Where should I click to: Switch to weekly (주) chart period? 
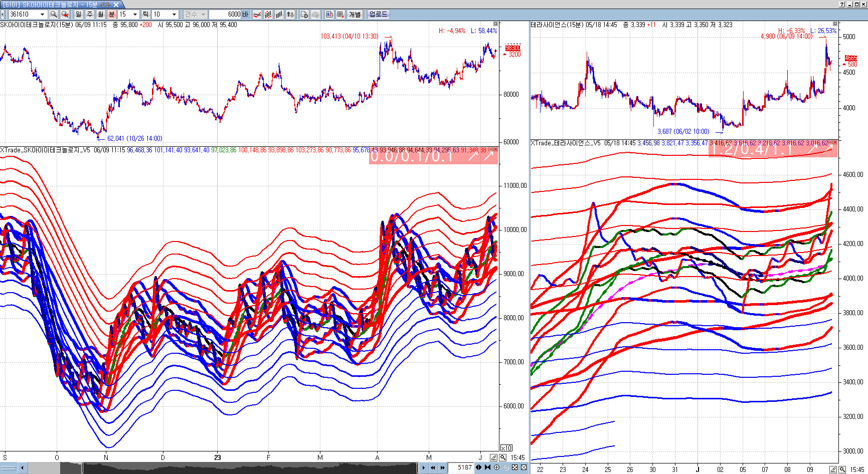pos(90,15)
